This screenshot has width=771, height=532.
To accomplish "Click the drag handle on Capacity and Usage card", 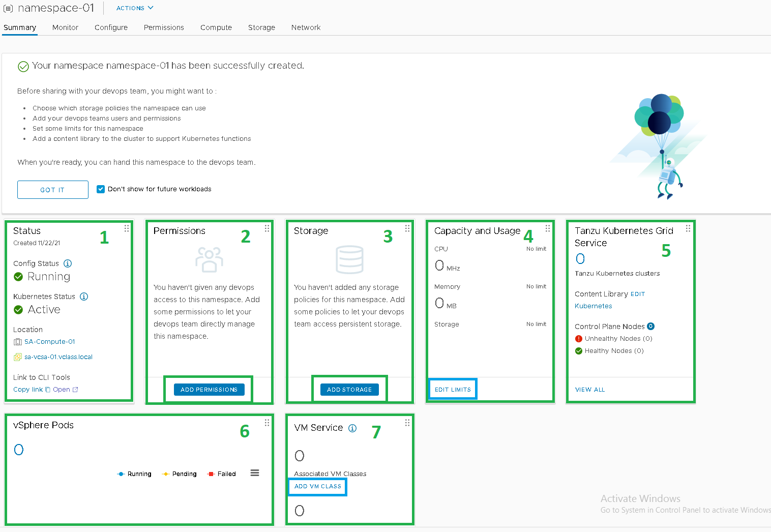I will click(x=548, y=229).
